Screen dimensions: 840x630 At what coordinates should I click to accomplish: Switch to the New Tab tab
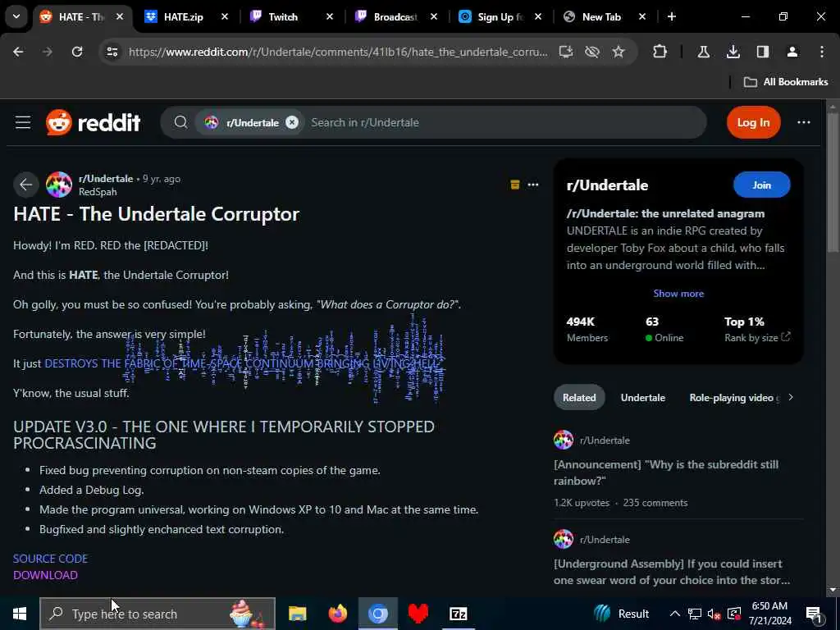click(x=601, y=17)
